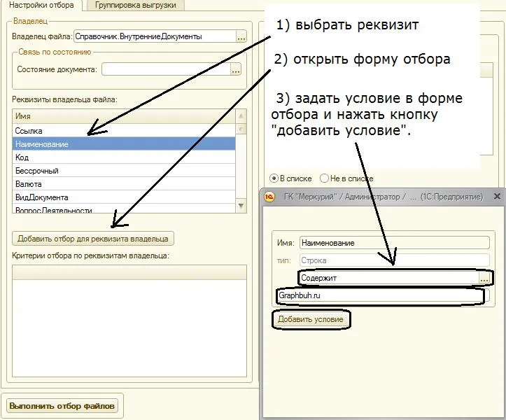Click 'Добавить отбор для реквизита владельца' button
The image size is (506, 420).
pos(93,239)
